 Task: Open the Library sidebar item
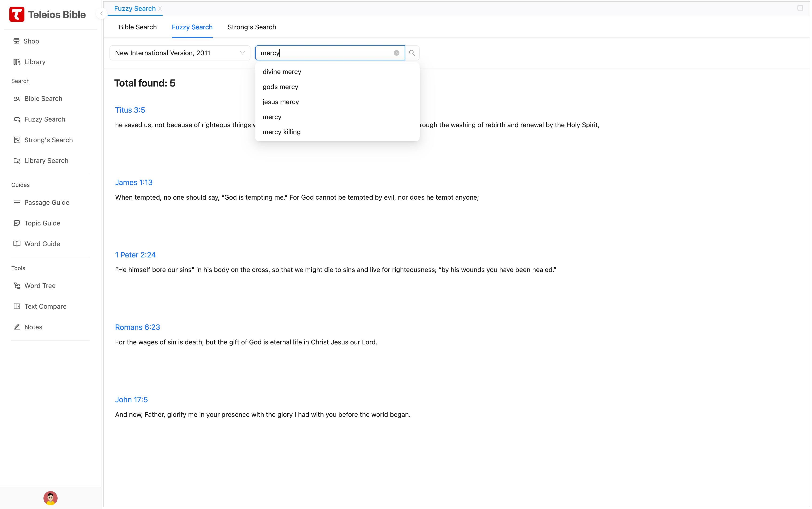(35, 62)
